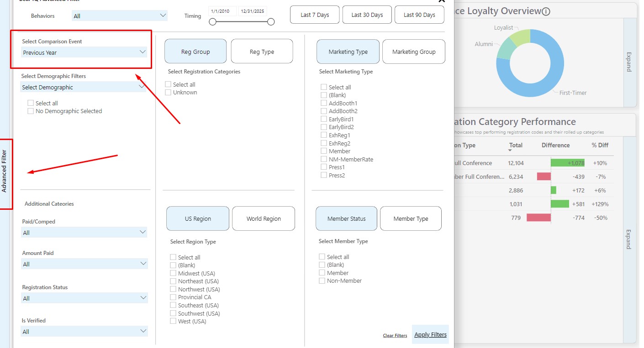Open the Registration Status dropdown

click(84, 298)
